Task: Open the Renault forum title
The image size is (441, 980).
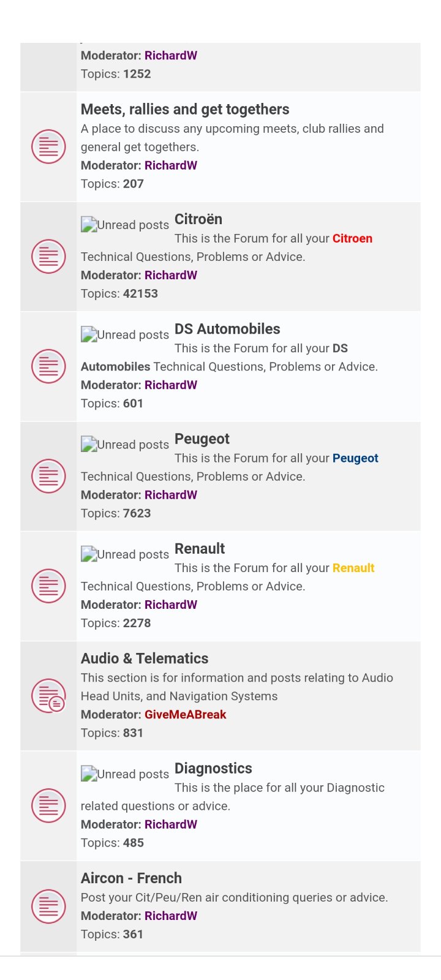Action: 200,548
